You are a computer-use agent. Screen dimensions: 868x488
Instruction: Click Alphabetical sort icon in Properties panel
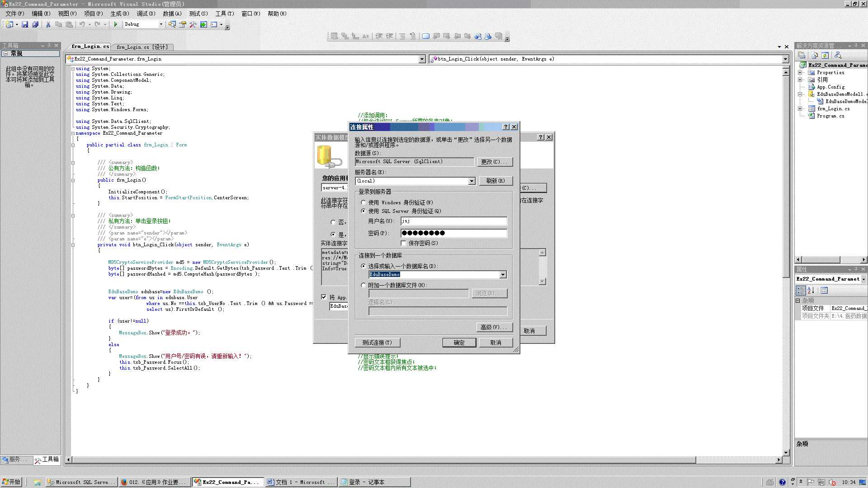pos(811,291)
